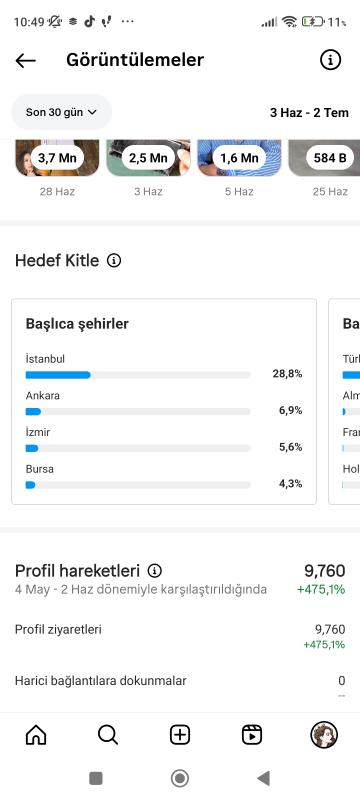Screen dimensions: 360x800
Task: Open profile via avatar in bottom bar
Action: point(324,735)
